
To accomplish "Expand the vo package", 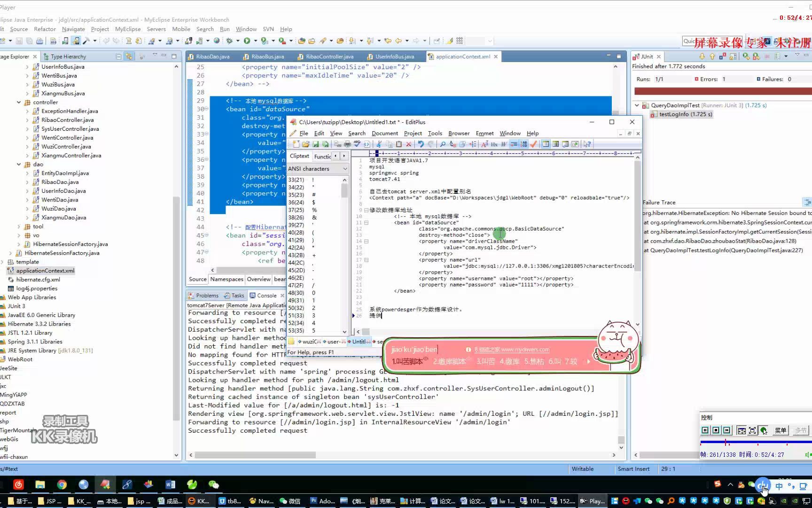I will [x=19, y=235].
